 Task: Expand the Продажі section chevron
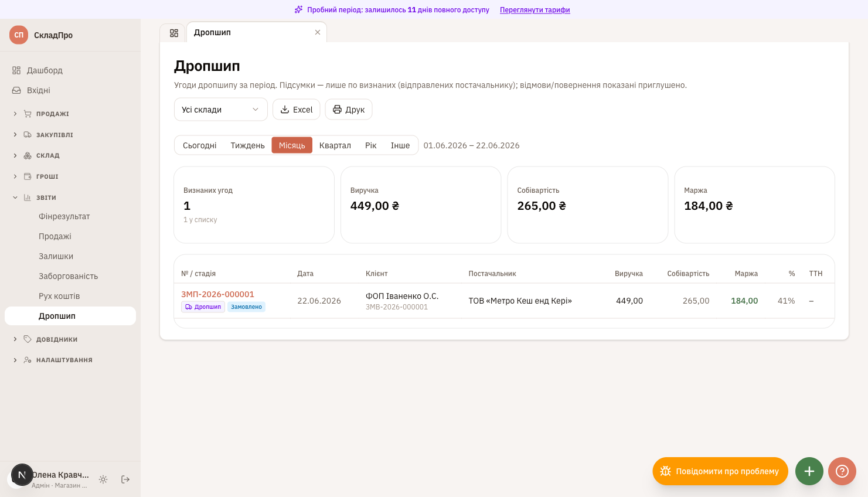[x=15, y=114]
